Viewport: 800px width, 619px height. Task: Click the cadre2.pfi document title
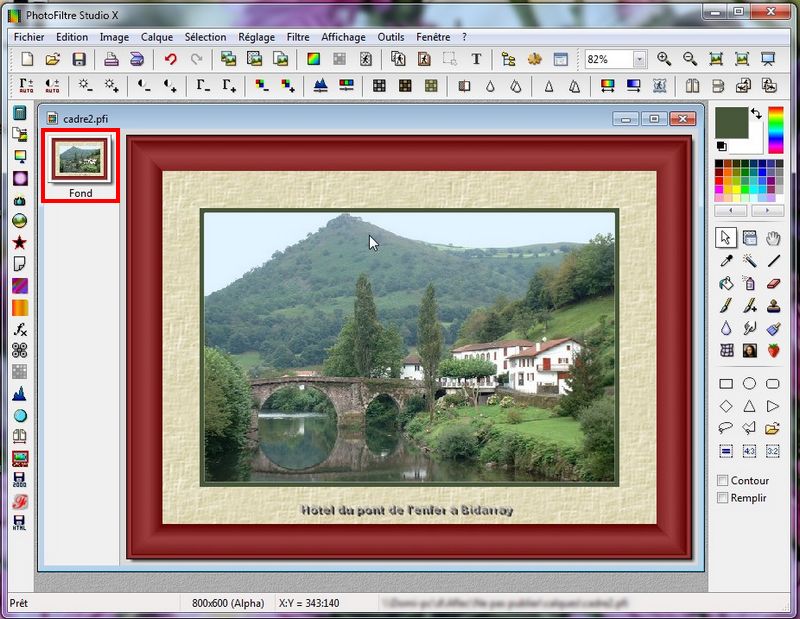85,119
